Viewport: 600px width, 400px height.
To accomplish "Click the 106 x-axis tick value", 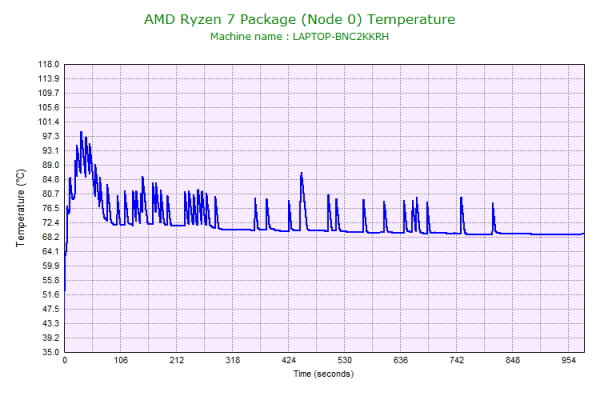I will coord(121,360).
